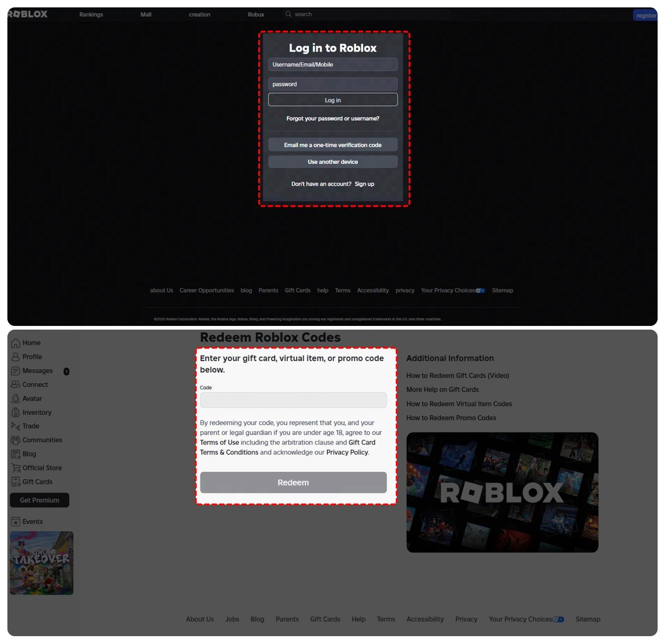
Task: Open Mall in the top navigation
Action: [x=146, y=15]
